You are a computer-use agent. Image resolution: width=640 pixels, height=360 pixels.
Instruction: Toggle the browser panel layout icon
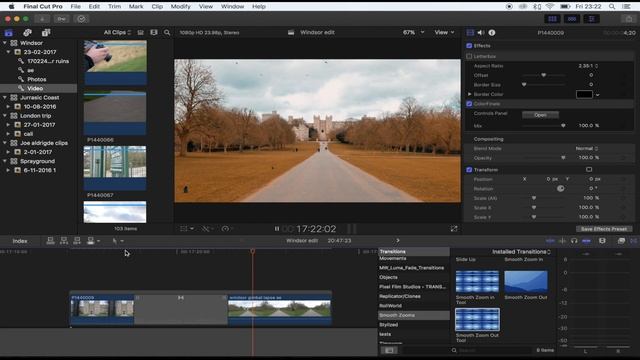[x=552, y=19]
